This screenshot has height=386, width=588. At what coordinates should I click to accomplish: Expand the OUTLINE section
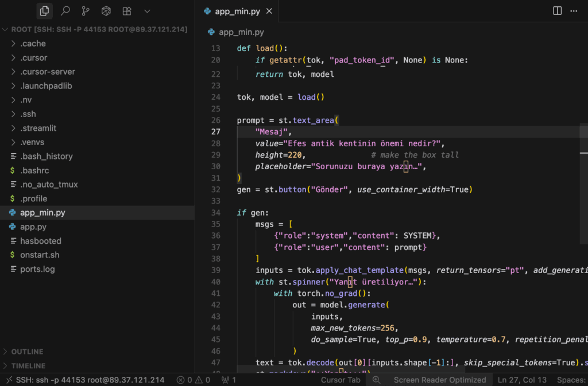[27, 352]
